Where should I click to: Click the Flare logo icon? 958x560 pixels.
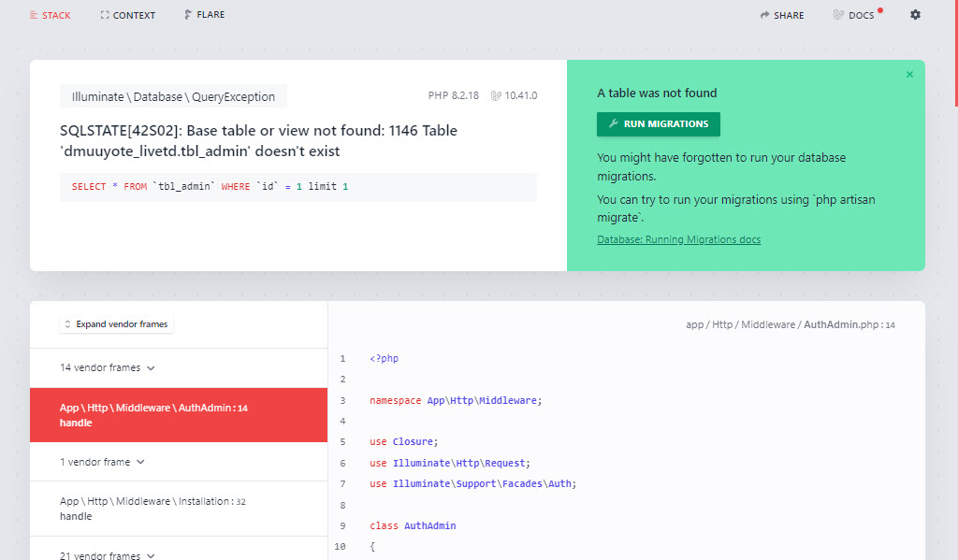[x=187, y=15]
